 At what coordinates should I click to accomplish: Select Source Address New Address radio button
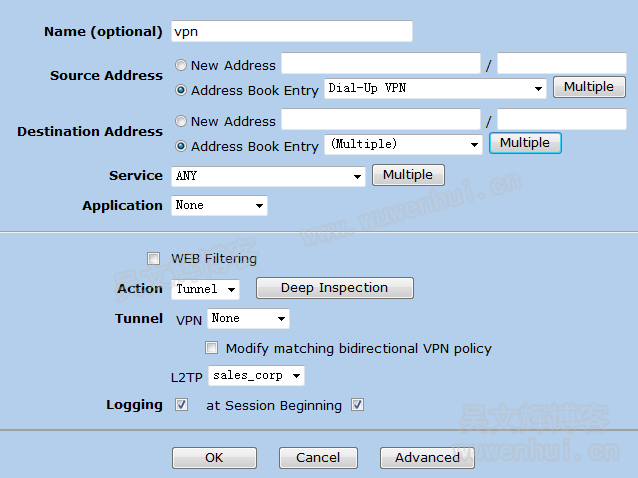181,65
